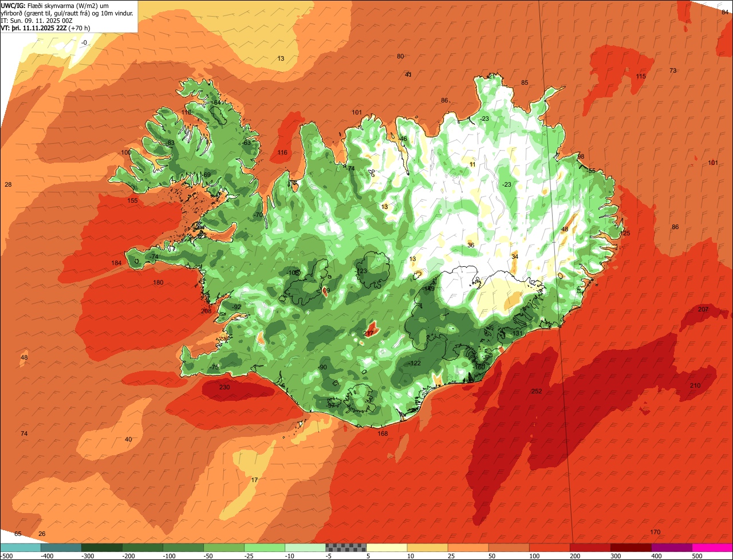This screenshot has height=560, width=733.
Task: Click the legend label '200'
Action: tap(576, 556)
